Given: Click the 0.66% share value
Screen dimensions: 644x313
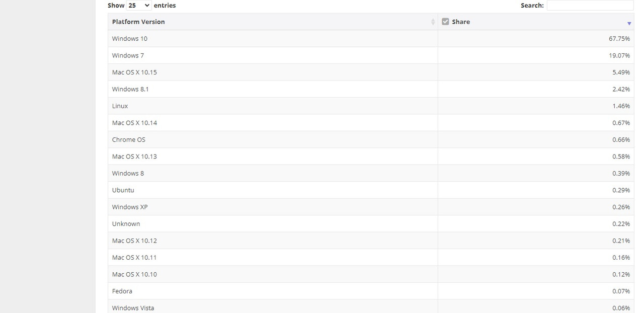Looking at the screenshot, I should (621, 140).
